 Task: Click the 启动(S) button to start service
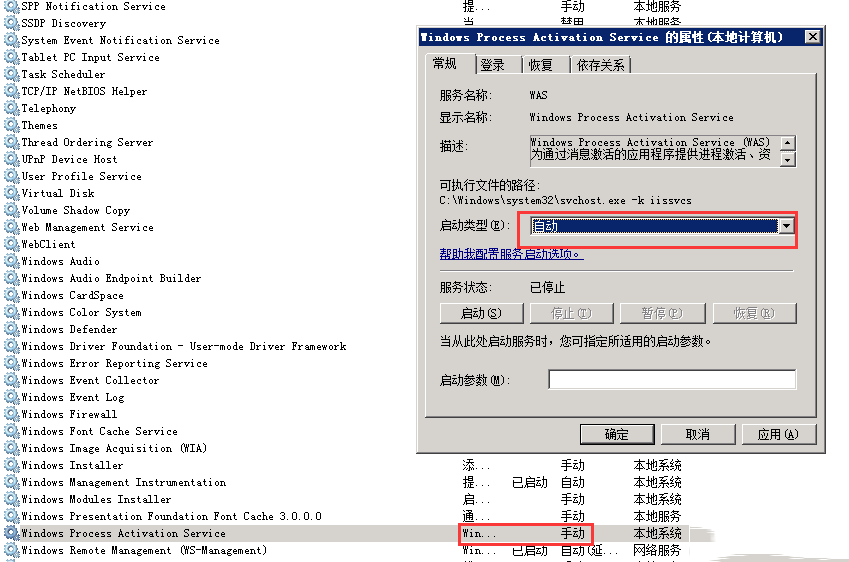[x=481, y=313]
